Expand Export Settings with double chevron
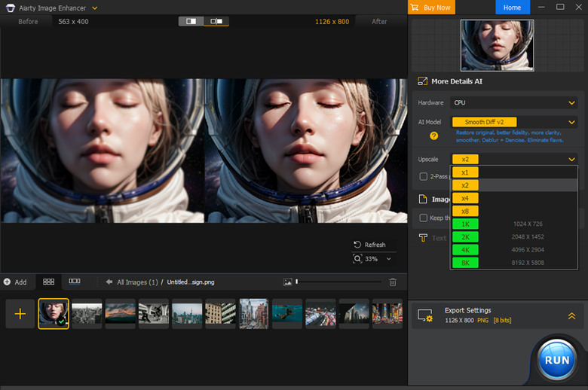This screenshot has height=390, width=588. tap(571, 315)
